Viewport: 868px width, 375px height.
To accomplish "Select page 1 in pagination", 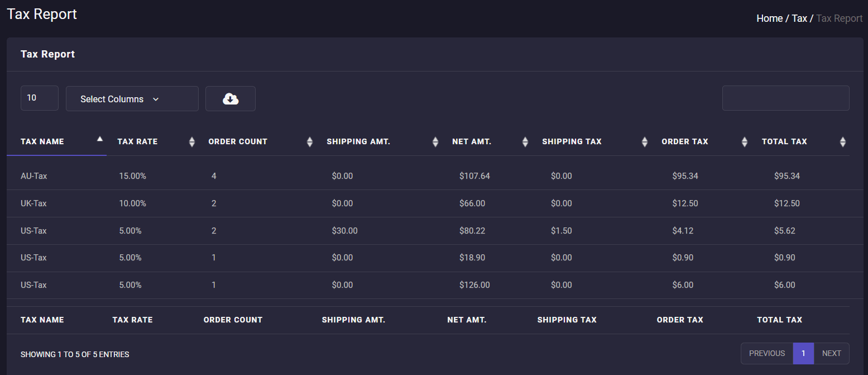I will point(803,353).
